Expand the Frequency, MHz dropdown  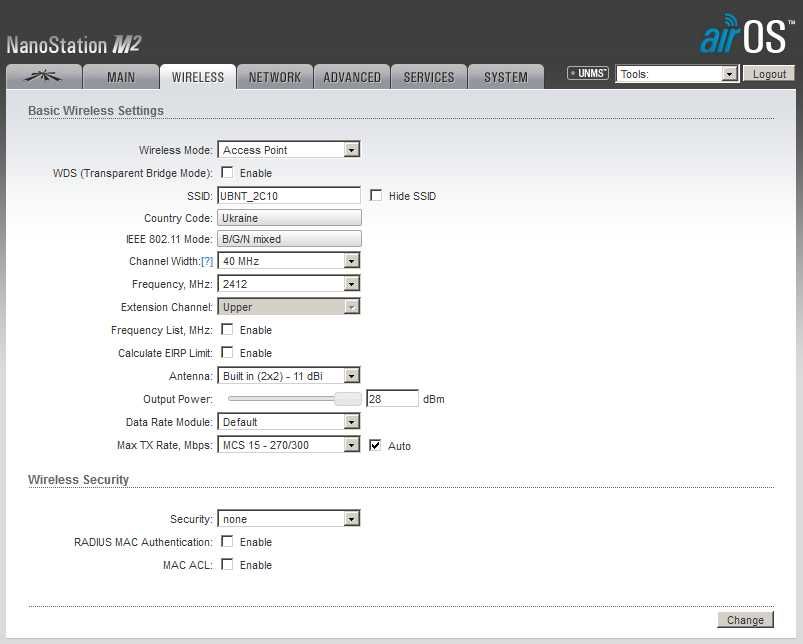pyautogui.click(x=289, y=284)
